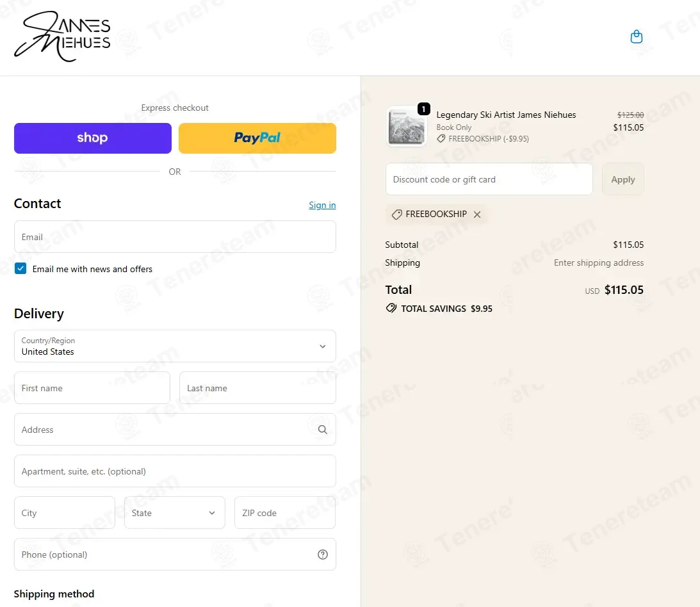This screenshot has height=607, width=700.
Task: Click the address search magnifier icon
Action: [x=322, y=430]
